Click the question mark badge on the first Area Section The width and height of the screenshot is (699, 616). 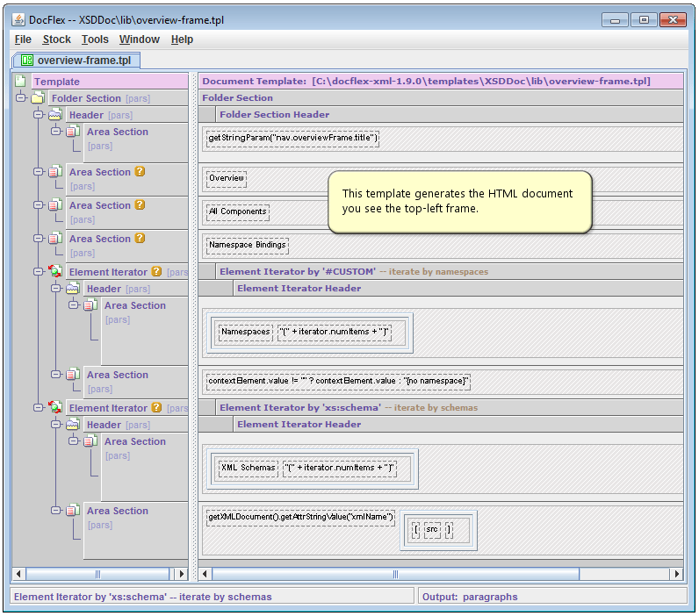(140, 172)
